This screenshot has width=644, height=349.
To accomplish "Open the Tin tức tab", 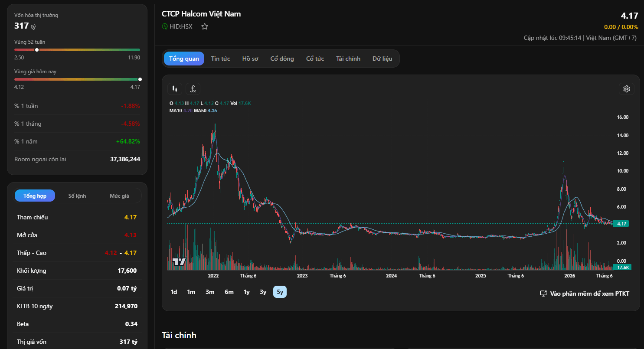I will point(220,59).
